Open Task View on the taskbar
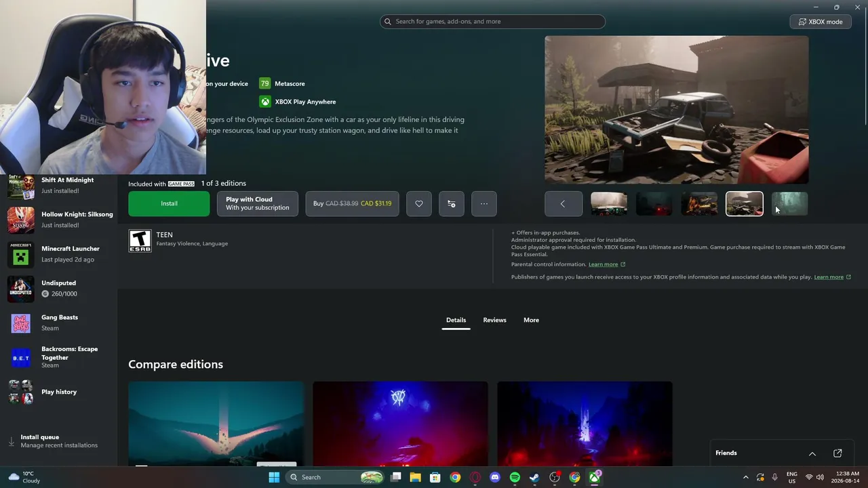The width and height of the screenshot is (868, 488). (x=396, y=477)
